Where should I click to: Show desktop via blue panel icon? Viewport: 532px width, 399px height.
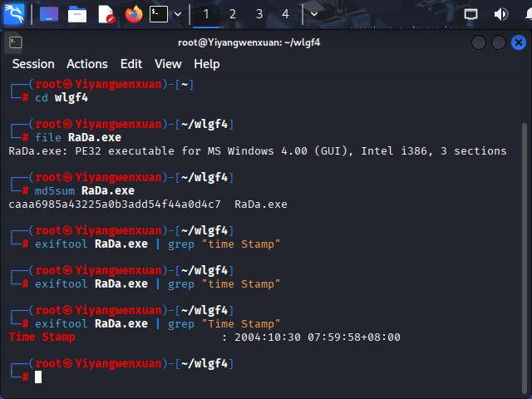tap(49, 14)
